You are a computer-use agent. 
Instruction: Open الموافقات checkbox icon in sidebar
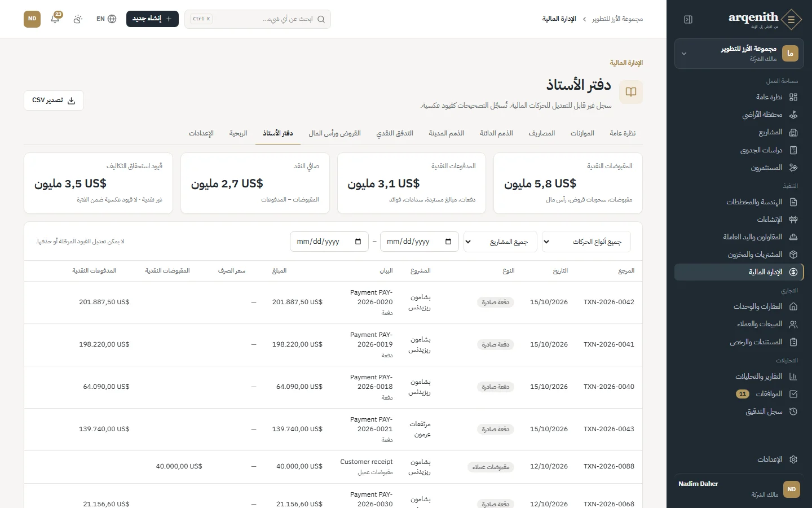793,394
